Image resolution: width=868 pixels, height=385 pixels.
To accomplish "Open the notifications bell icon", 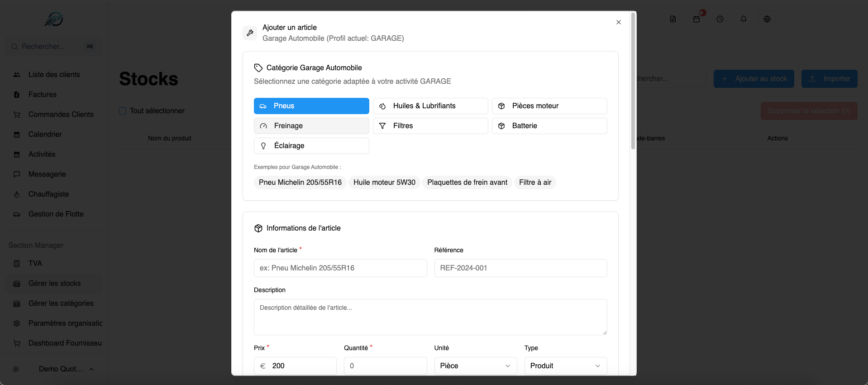I will pos(744,19).
